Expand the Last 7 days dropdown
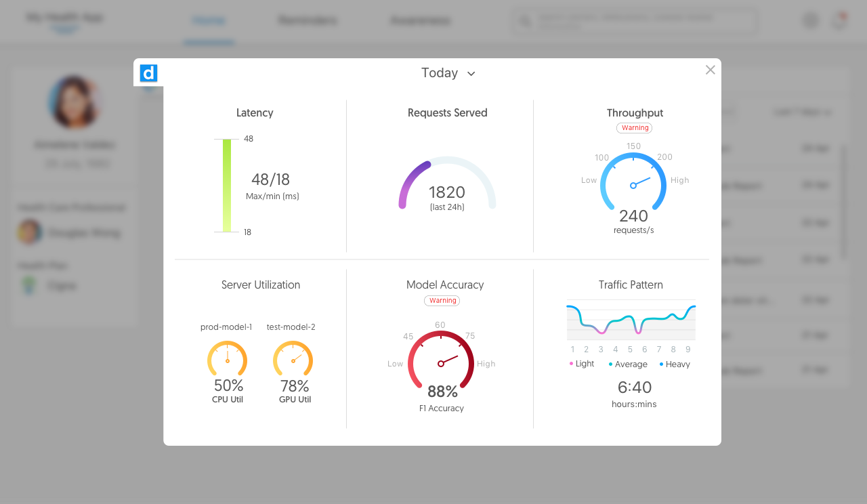Image resolution: width=867 pixels, height=504 pixels. click(x=801, y=112)
